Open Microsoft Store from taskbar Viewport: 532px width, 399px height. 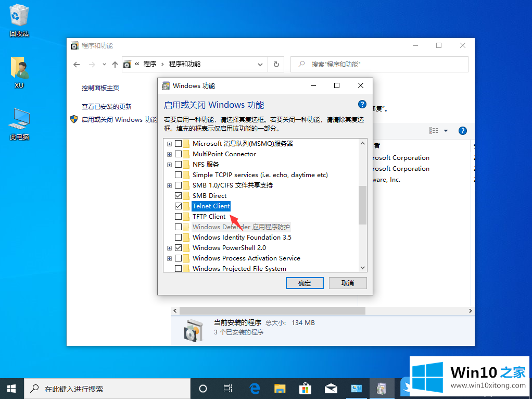pyautogui.click(x=305, y=389)
